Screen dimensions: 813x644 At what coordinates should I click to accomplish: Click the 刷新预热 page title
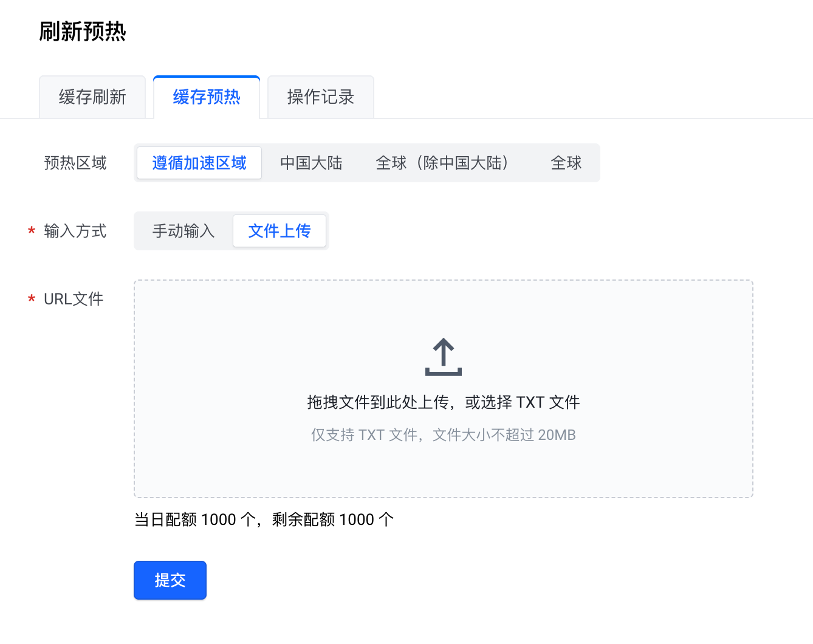pos(83,32)
